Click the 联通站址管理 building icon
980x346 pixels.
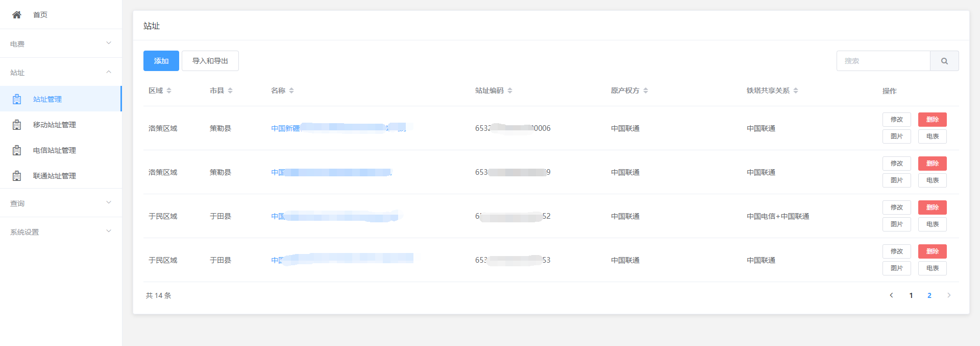pyautogui.click(x=17, y=176)
